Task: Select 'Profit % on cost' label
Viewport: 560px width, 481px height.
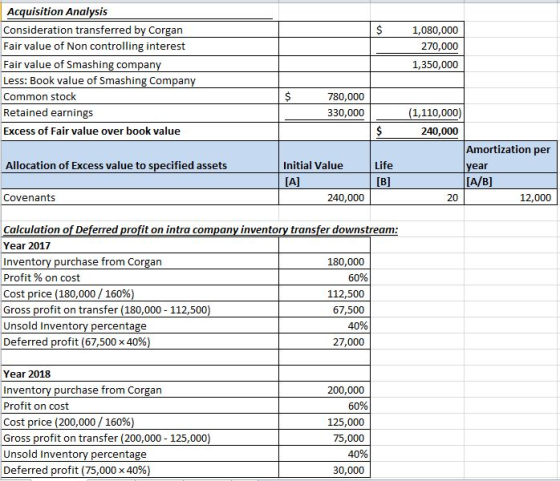Action: click(41, 278)
